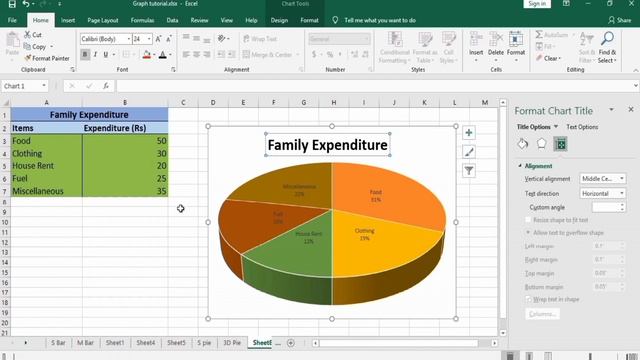Screen dimensions: 640x360
Task: Click cell B7 with value 35
Action: coord(125,191)
